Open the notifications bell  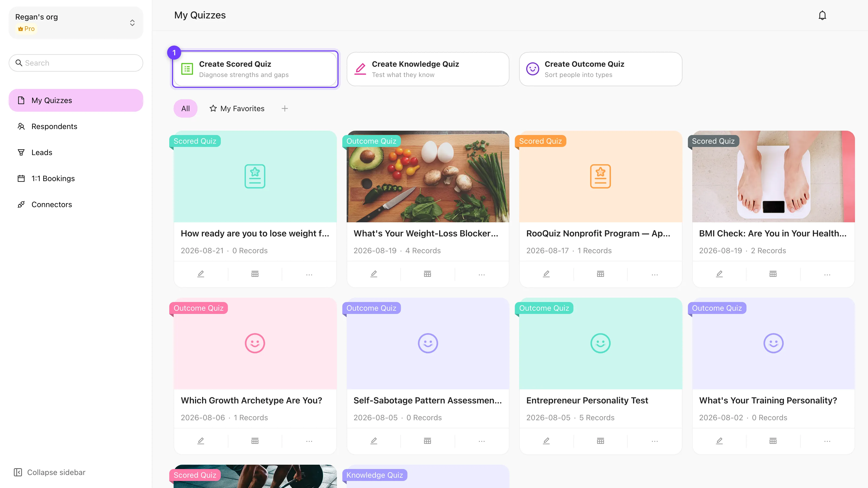tap(822, 15)
